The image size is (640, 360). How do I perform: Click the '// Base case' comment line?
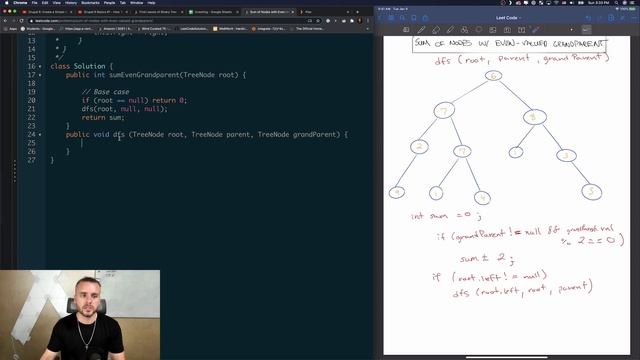(x=105, y=92)
